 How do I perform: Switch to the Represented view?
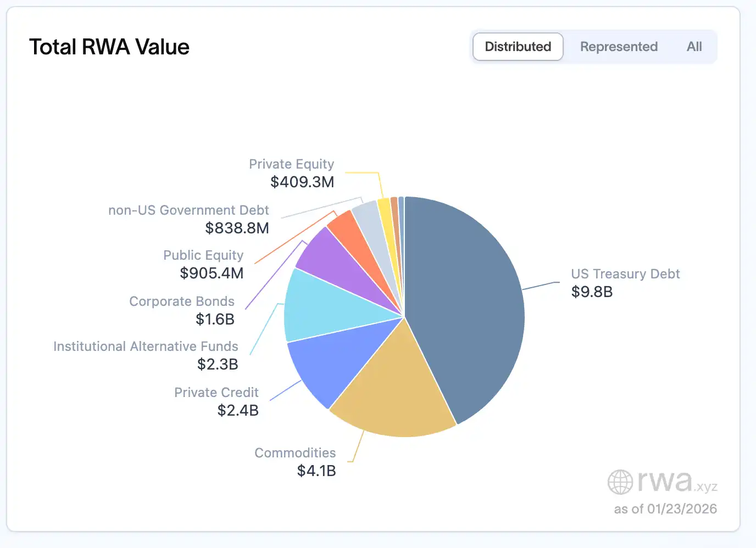tap(619, 47)
